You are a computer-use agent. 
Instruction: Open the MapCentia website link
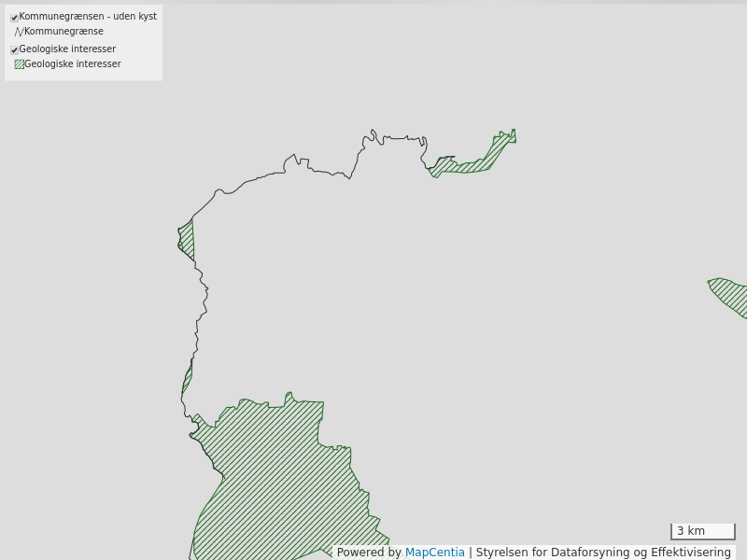(435, 551)
